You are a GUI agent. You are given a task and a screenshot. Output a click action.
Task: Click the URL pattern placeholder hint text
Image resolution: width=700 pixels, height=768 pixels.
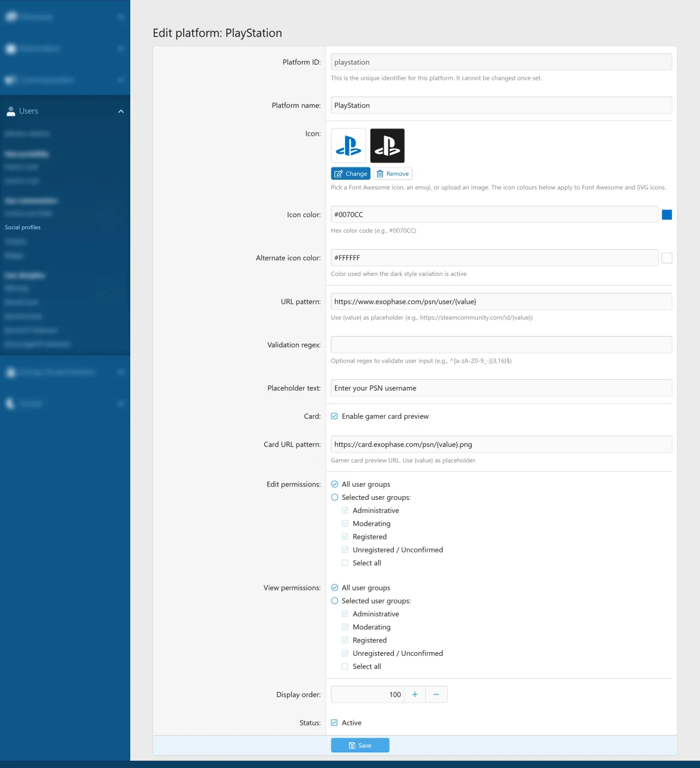432,318
